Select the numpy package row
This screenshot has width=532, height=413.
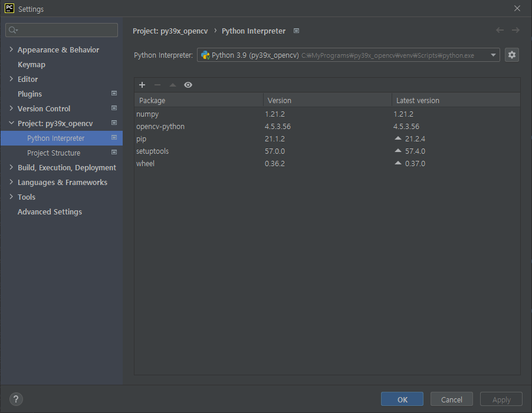coord(327,114)
